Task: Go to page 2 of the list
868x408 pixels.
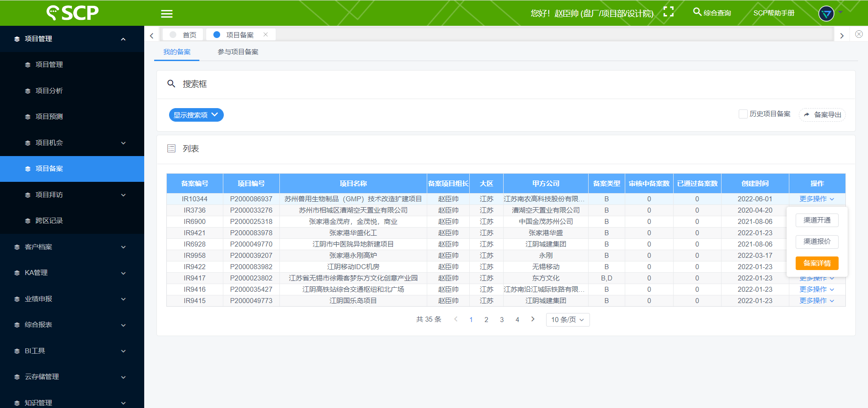Action: [x=486, y=320]
